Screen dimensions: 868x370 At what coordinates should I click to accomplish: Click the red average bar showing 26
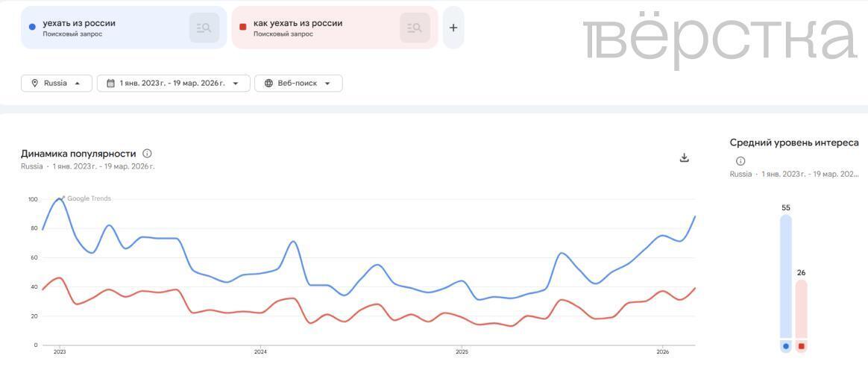tap(801, 309)
